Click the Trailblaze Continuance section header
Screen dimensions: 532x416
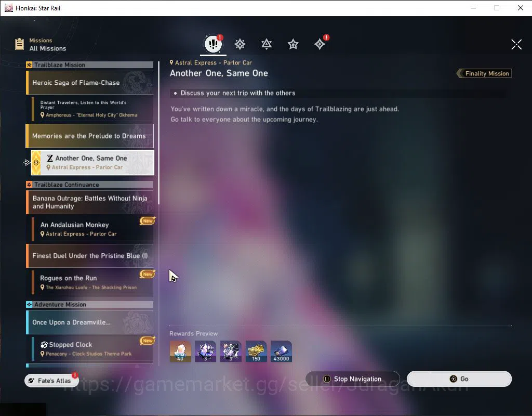tap(89, 185)
